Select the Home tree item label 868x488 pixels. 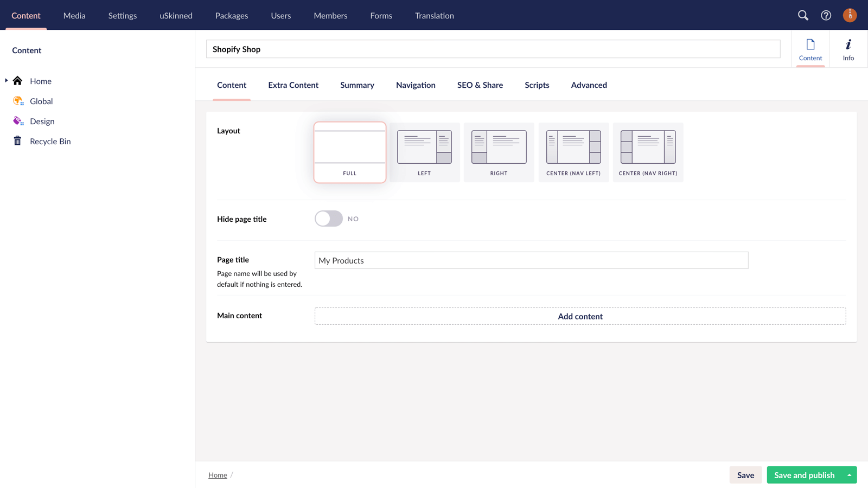point(41,81)
